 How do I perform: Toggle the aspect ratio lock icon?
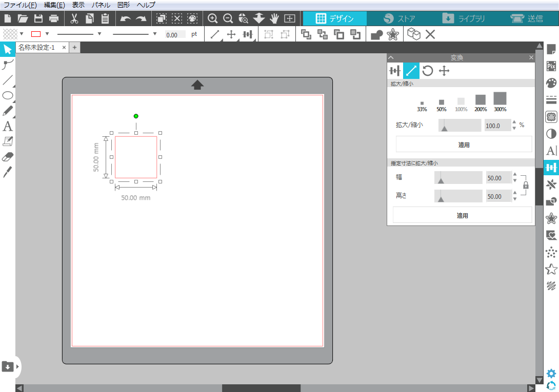[525, 185]
